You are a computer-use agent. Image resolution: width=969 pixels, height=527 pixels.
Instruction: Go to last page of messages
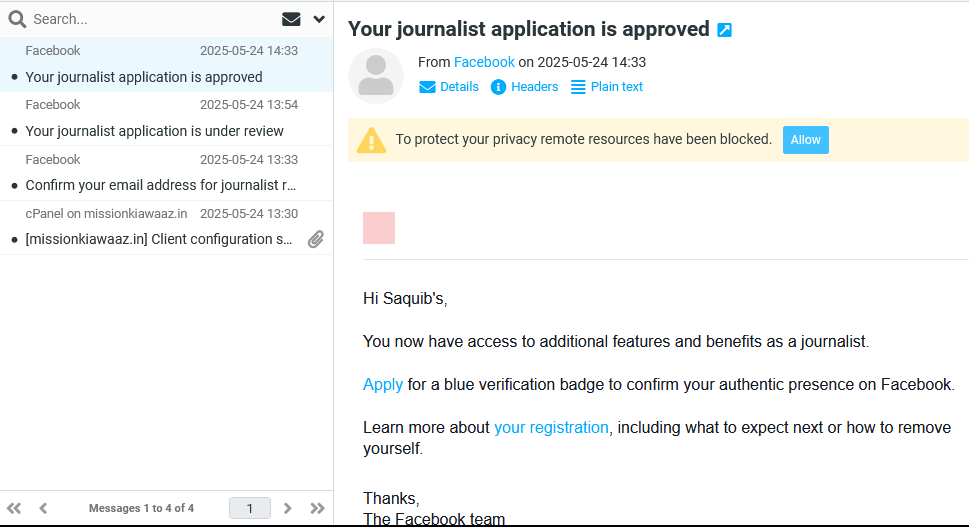(x=318, y=508)
